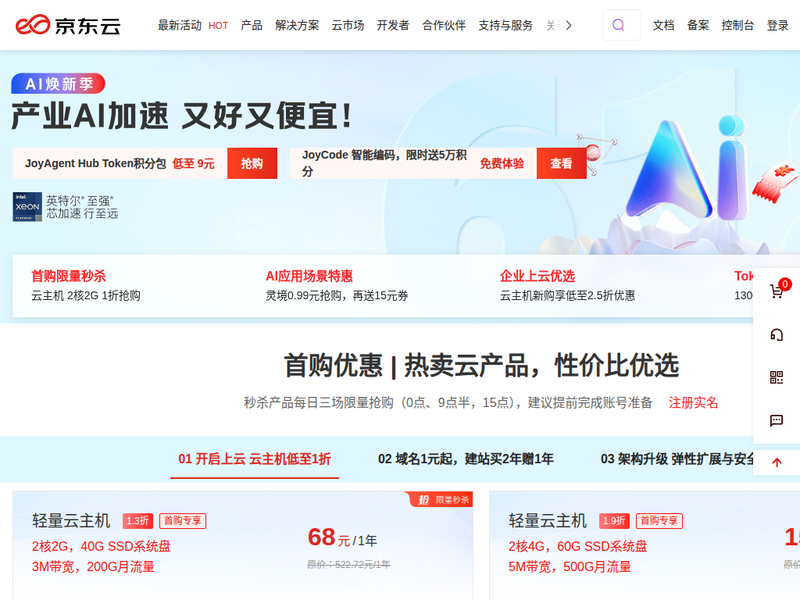Screen dimensions: 800x600
Task: Select tab 01 开启上云 云主机低至1折
Action: 255,459
